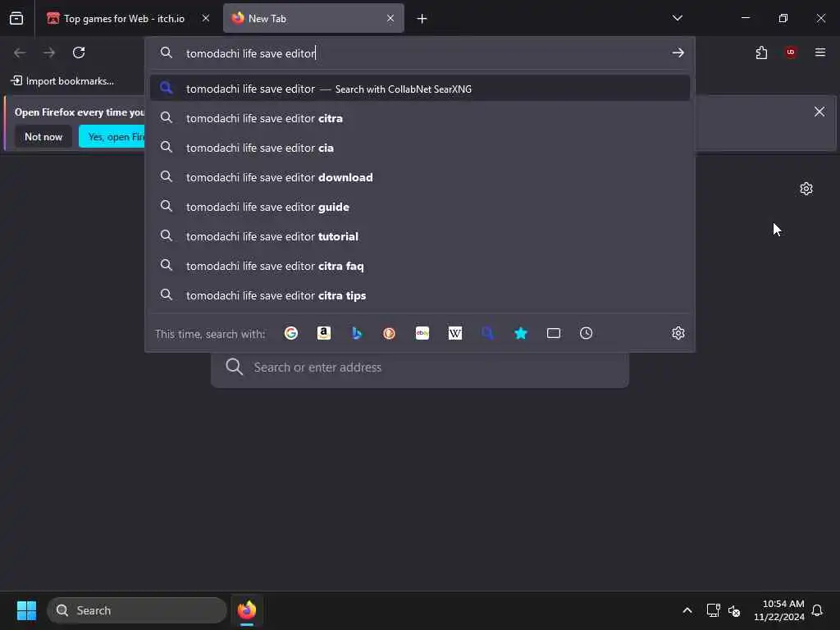Dismiss the Open Firefox notification banner
The width and height of the screenshot is (840, 630).
coord(819,112)
